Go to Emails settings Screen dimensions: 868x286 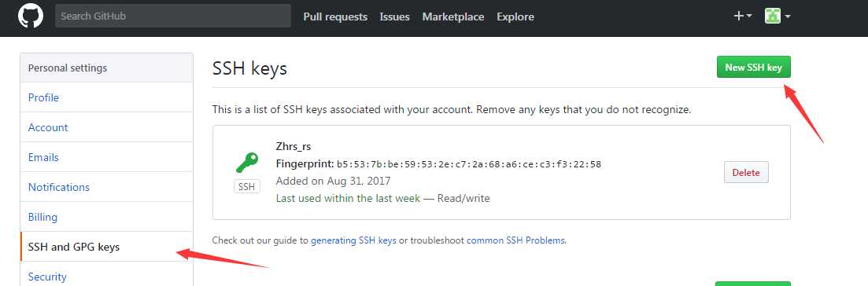[x=106, y=157]
